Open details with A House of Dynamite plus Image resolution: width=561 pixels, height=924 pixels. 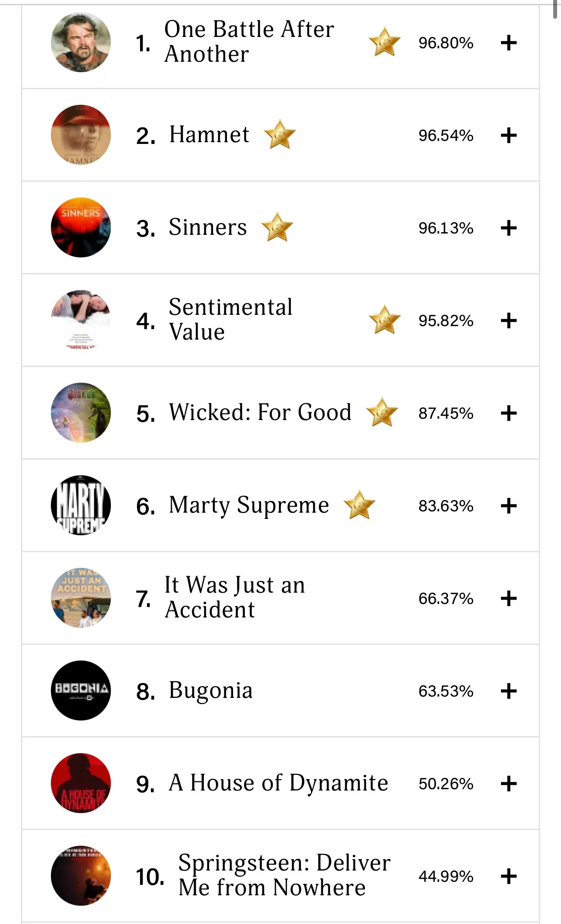coord(508,784)
